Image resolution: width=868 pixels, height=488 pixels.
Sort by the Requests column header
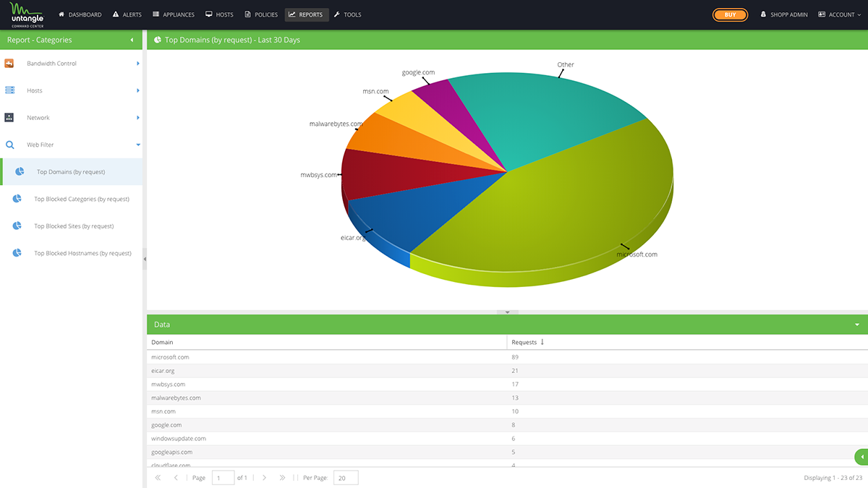(x=687, y=342)
